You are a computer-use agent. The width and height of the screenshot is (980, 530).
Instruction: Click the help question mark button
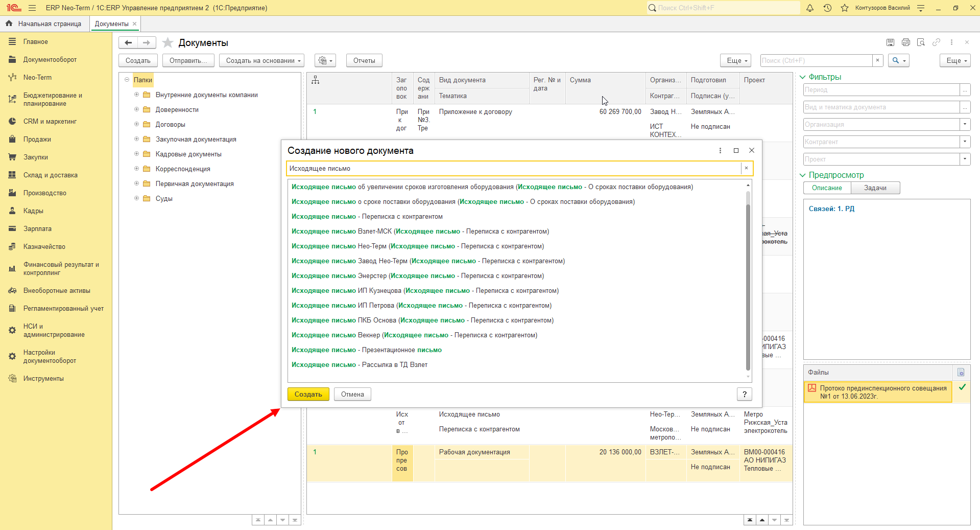(x=745, y=394)
